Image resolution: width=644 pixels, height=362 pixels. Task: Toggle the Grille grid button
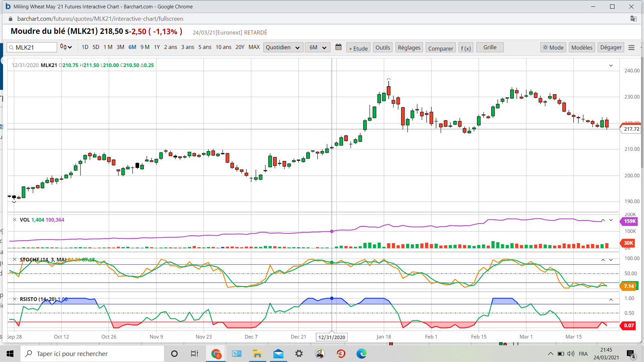[490, 48]
